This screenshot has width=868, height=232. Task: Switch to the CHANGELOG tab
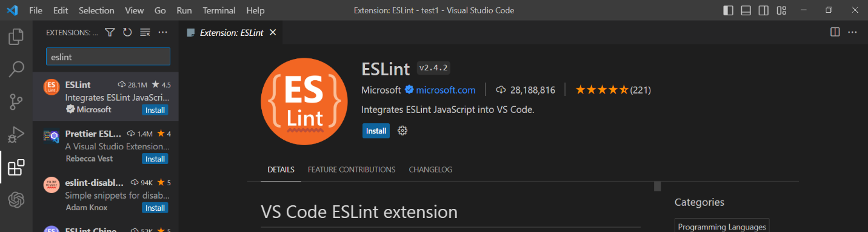point(430,169)
